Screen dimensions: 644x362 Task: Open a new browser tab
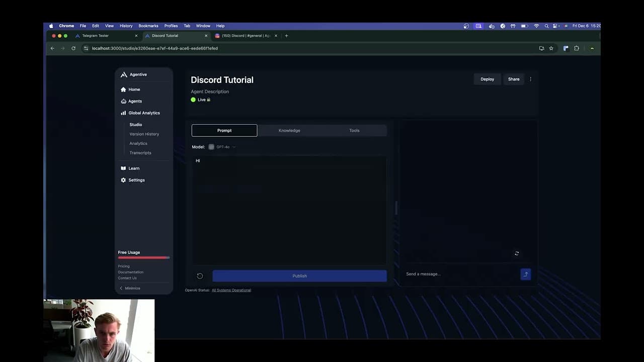pyautogui.click(x=286, y=36)
